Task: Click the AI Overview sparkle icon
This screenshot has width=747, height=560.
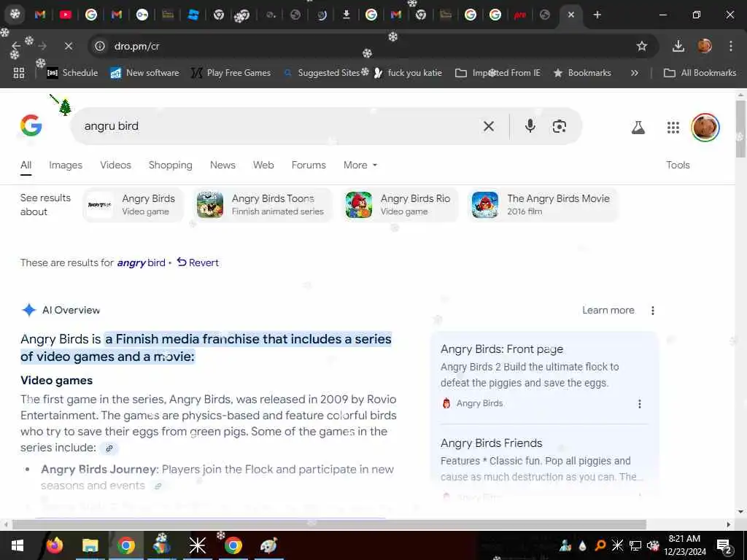Action: click(28, 310)
